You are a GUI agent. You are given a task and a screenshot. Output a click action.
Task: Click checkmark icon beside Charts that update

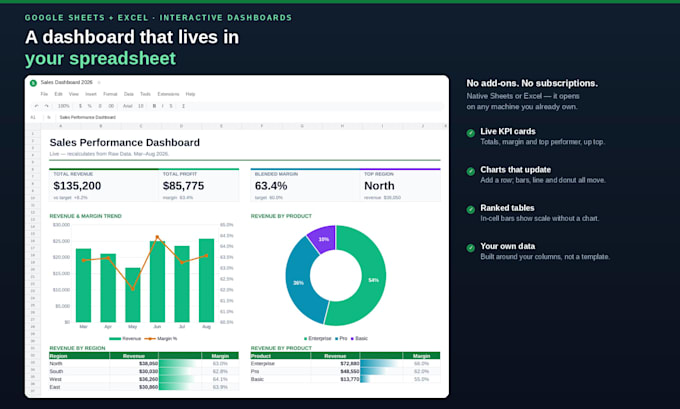pyautogui.click(x=471, y=171)
